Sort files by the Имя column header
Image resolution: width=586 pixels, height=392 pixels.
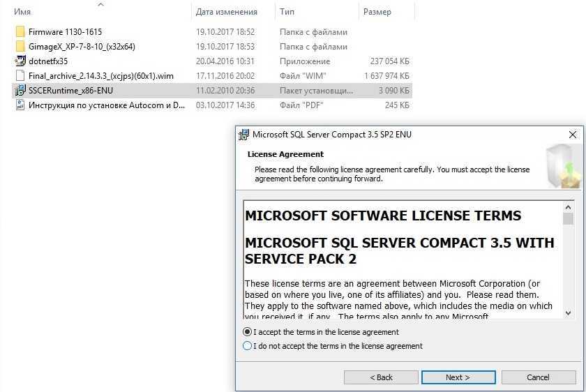click(22, 12)
